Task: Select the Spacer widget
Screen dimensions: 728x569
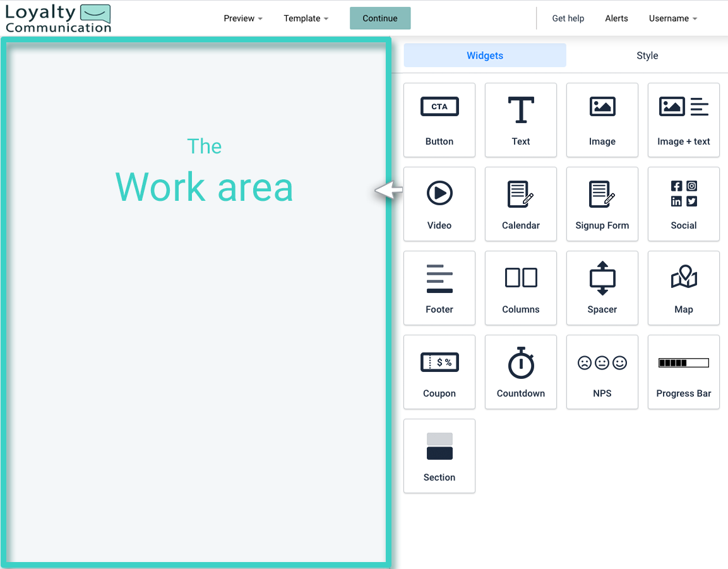Action: 602,288
